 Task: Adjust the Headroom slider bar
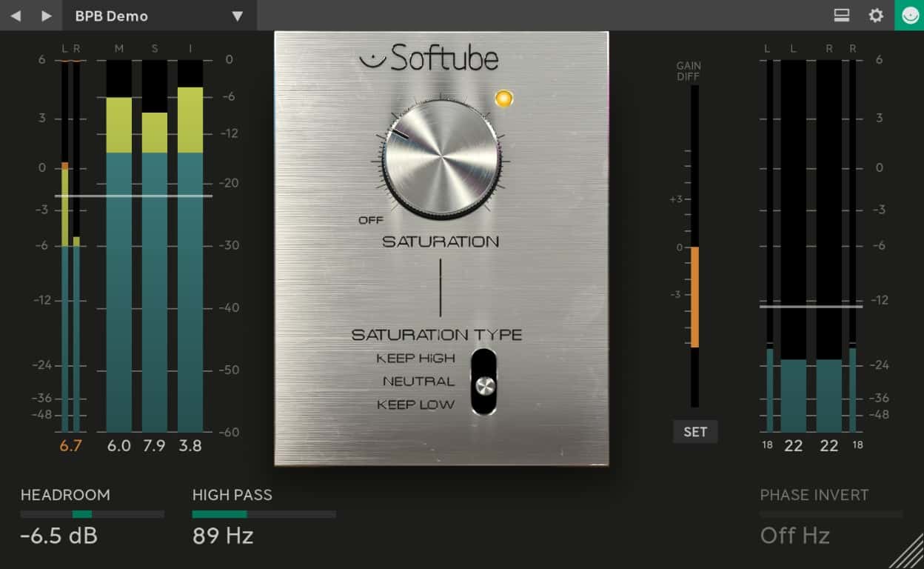click(x=93, y=514)
